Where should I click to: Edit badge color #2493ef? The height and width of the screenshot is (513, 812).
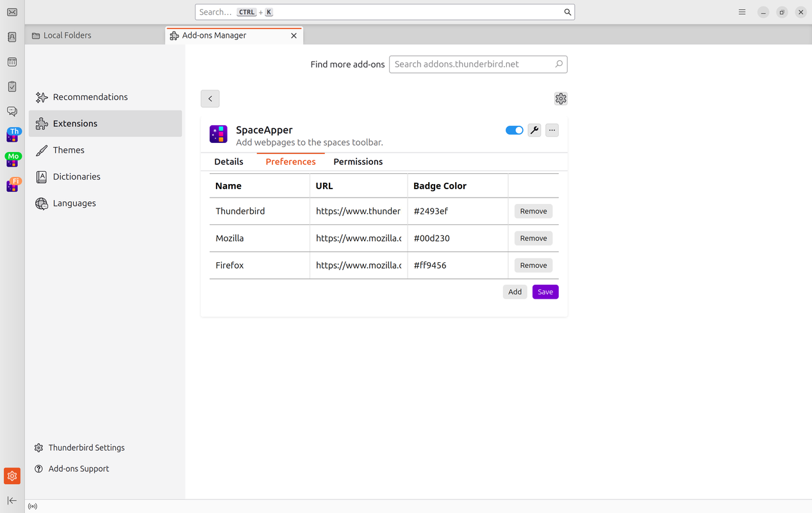pyautogui.click(x=458, y=211)
